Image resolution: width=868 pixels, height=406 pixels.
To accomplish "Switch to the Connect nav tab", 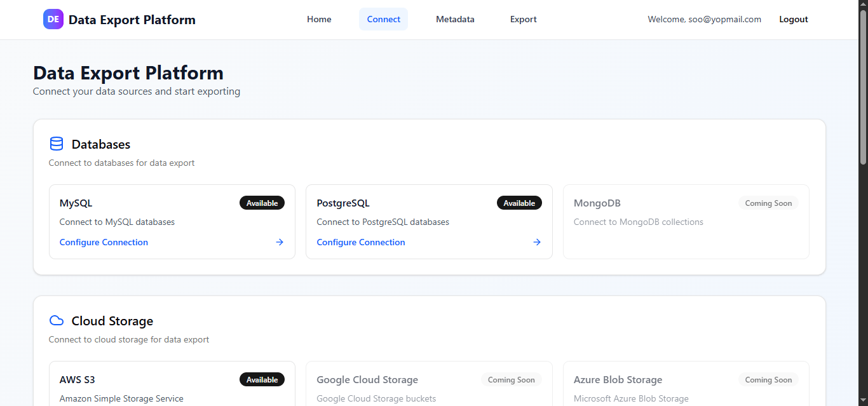I will tap(384, 19).
